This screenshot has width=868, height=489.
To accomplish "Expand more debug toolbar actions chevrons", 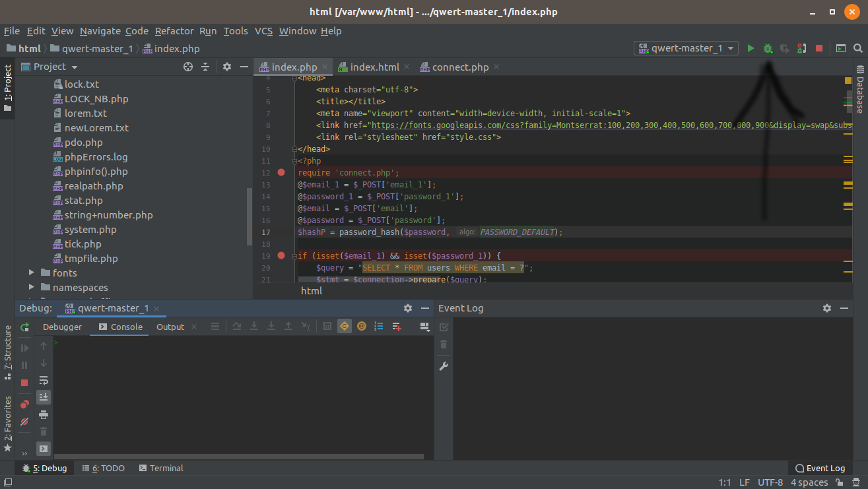I will point(24,453).
